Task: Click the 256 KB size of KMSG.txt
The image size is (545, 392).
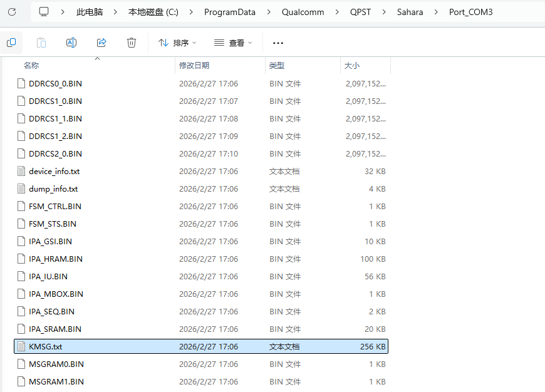Action: (373, 346)
